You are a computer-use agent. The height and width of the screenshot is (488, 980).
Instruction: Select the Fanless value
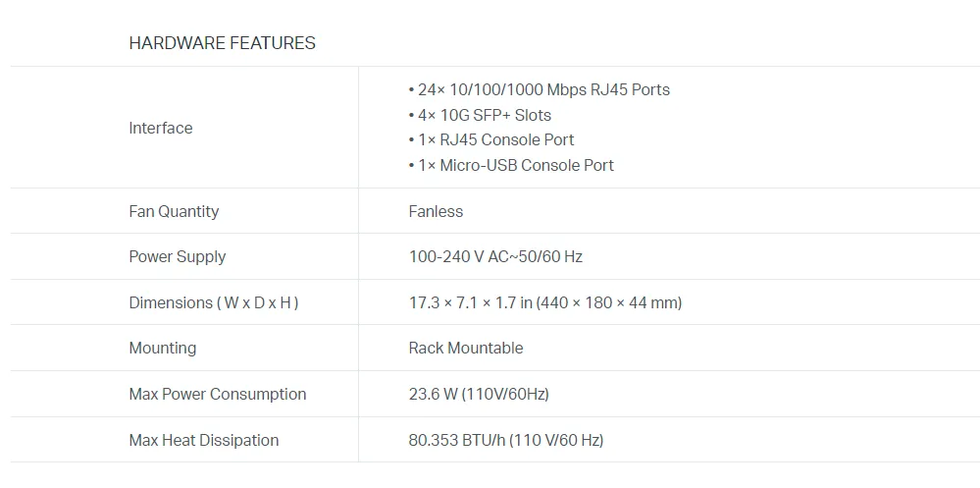click(x=436, y=211)
